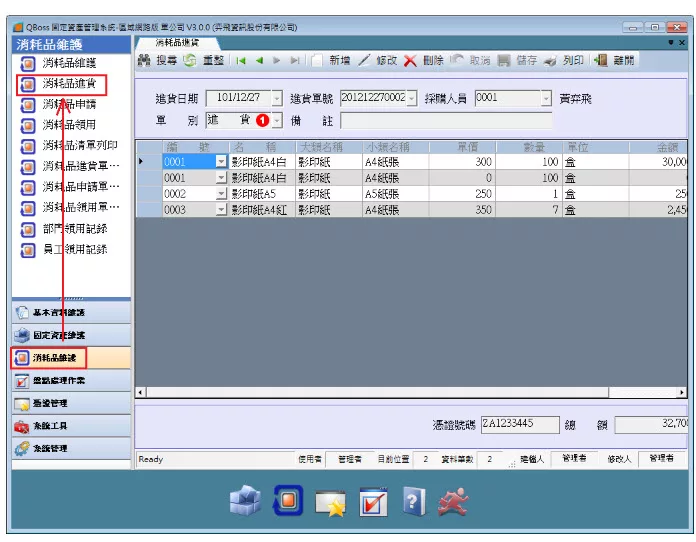The width and height of the screenshot is (696, 542).
Task: Click the 重整 refresh toolbar icon
Action: click(190, 61)
